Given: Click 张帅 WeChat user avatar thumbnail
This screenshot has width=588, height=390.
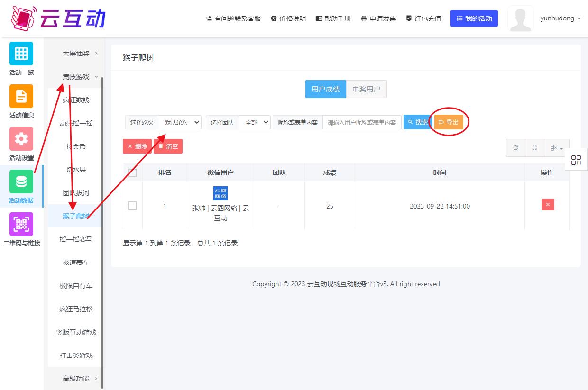Looking at the screenshot, I should point(220,193).
